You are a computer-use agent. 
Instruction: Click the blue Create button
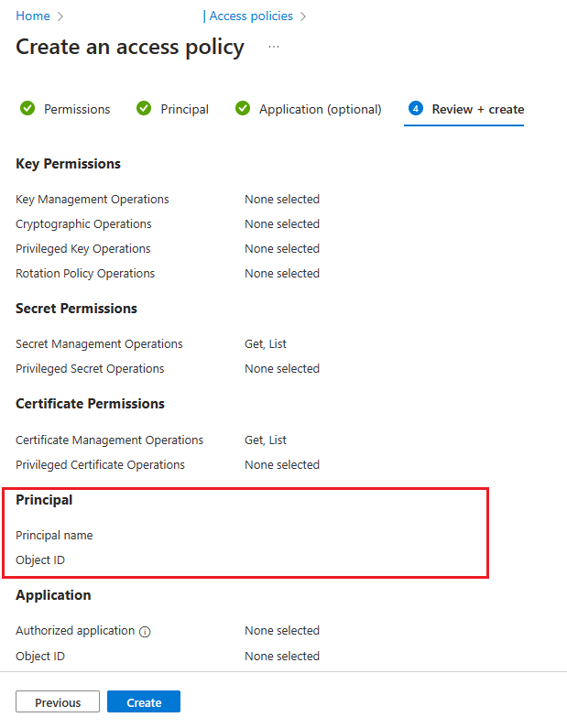click(144, 702)
